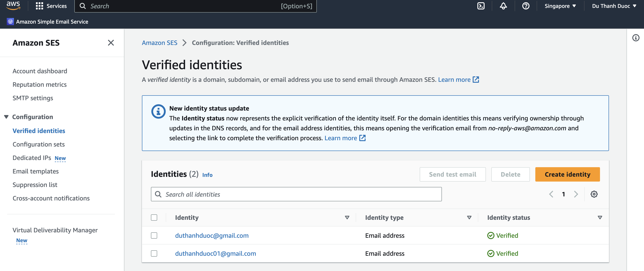The image size is (644, 271).
Task: Go to previous page of identities
Action: (551, 194)
